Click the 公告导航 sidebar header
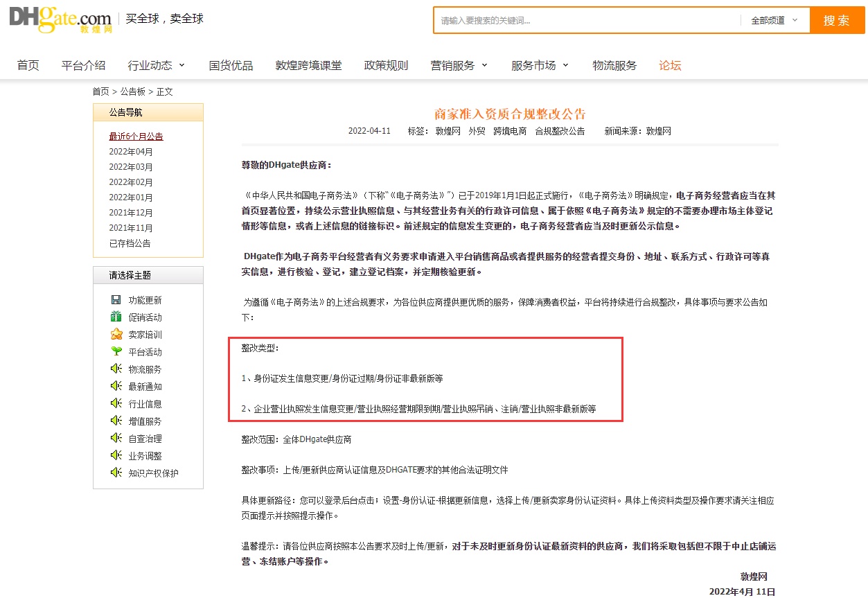The image size is (868, 598). point(148,113)
